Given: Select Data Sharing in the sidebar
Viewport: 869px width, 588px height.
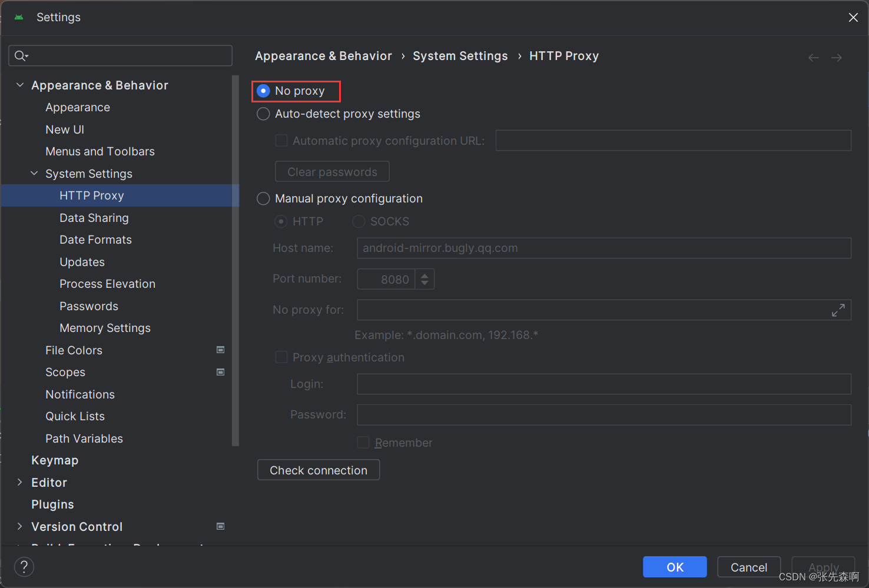Looking at the screenshot, I should click(94, 218).
